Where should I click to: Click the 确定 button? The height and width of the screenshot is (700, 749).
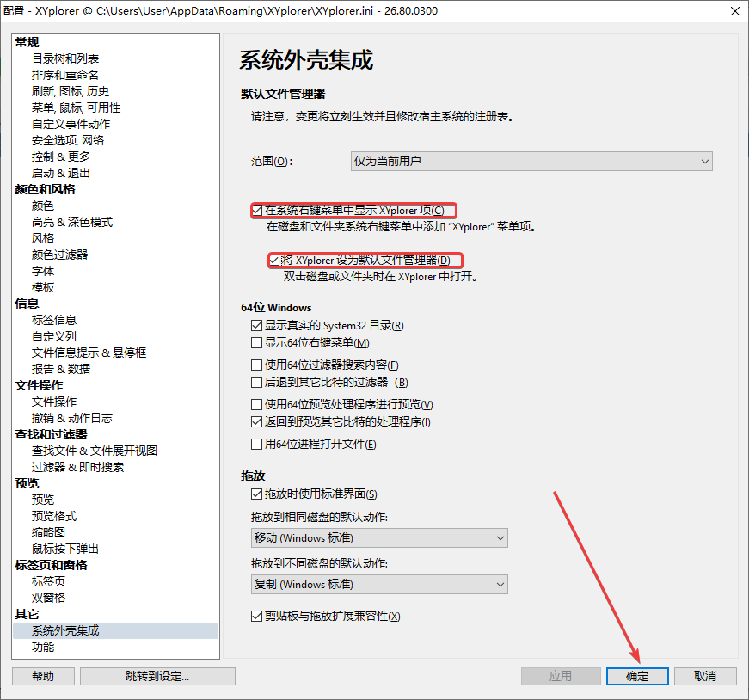[x=637, y=676]
